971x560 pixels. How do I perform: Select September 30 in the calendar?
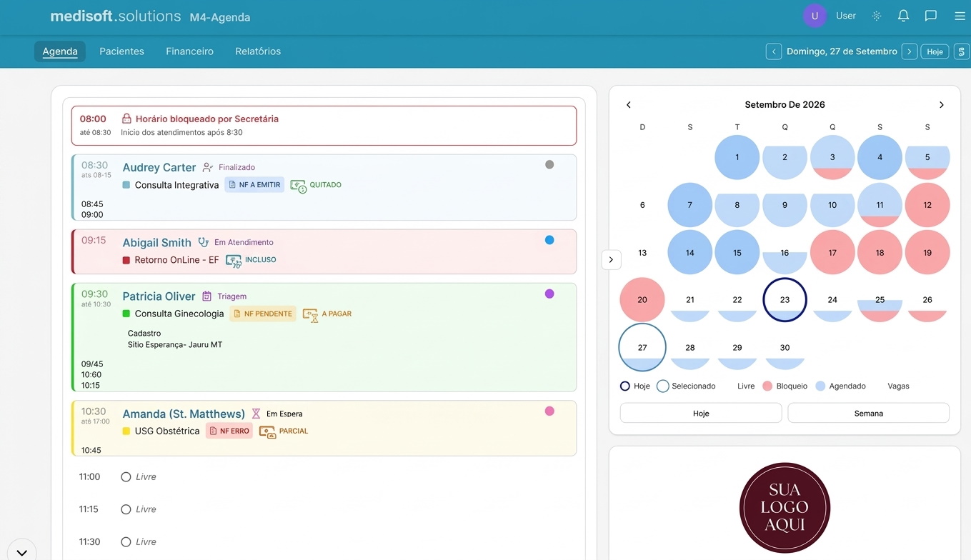point(785,347)
